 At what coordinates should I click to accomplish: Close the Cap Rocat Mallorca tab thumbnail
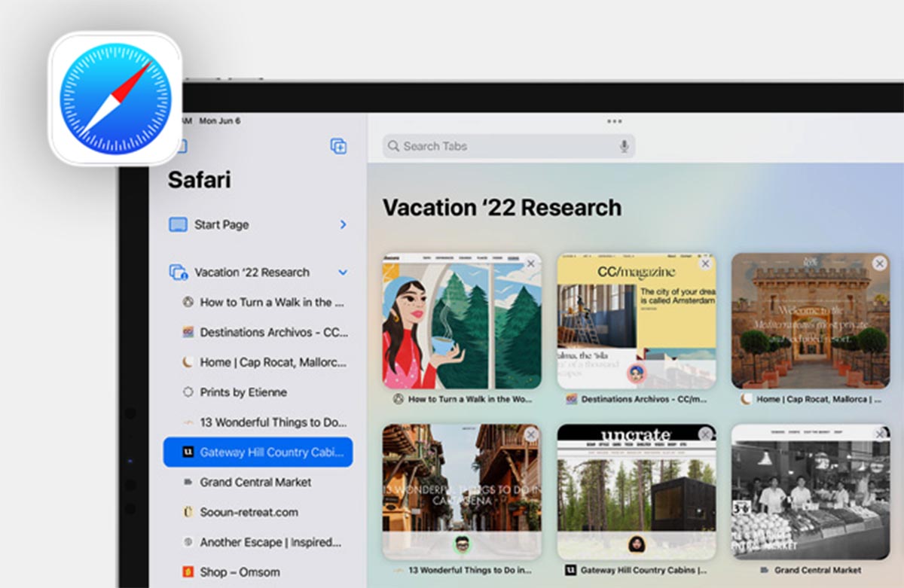(879, 264)
